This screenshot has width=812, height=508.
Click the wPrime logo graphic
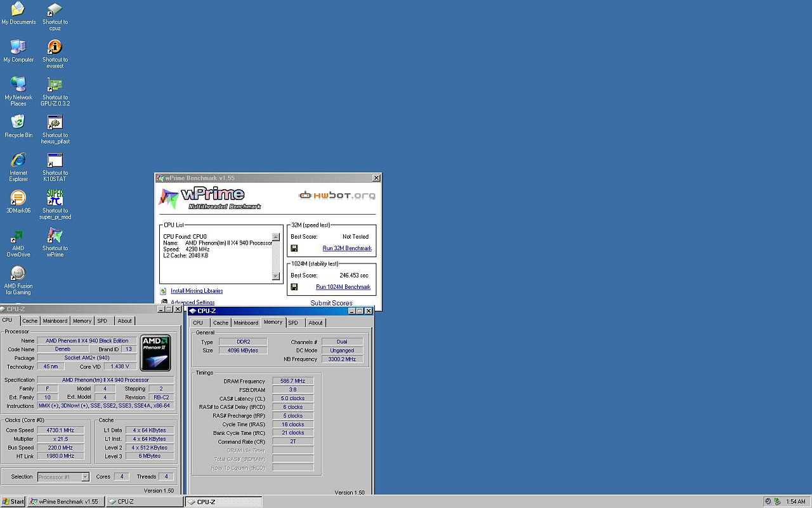[x=210, y=198]
